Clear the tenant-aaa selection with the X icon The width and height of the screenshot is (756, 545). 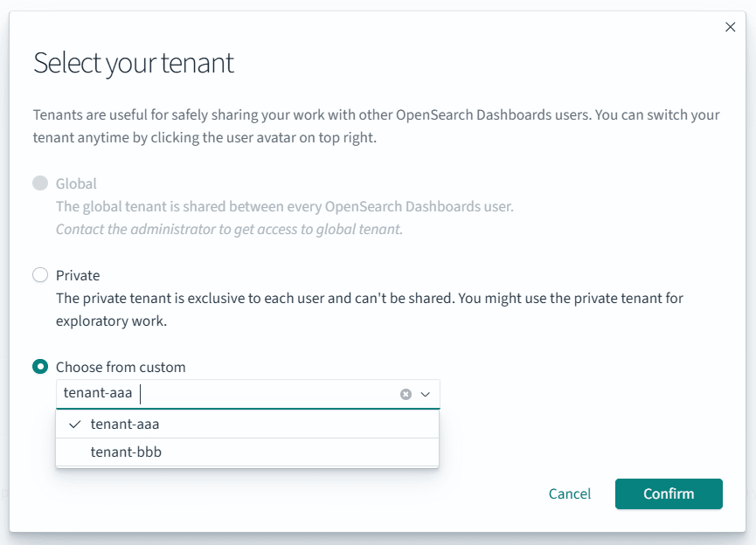(x=406, y=394)
